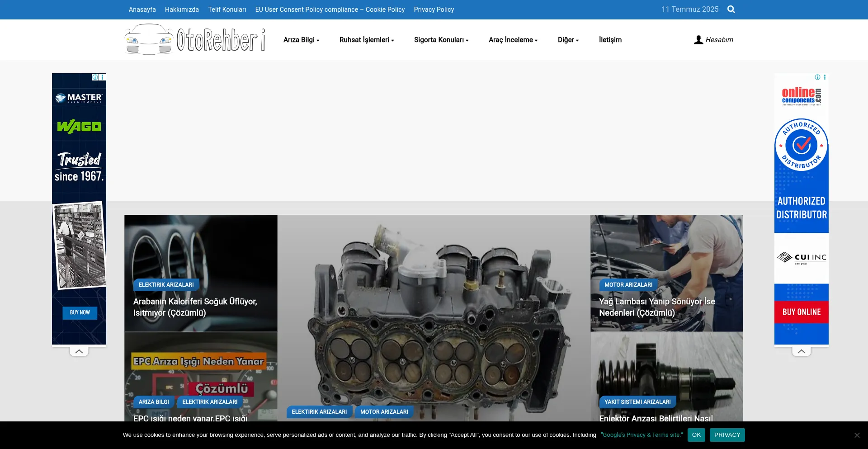Viewport: 868px width, 449px height.
Task: Open Anasayfa in the top bar
Action: (x=142, y=9)
